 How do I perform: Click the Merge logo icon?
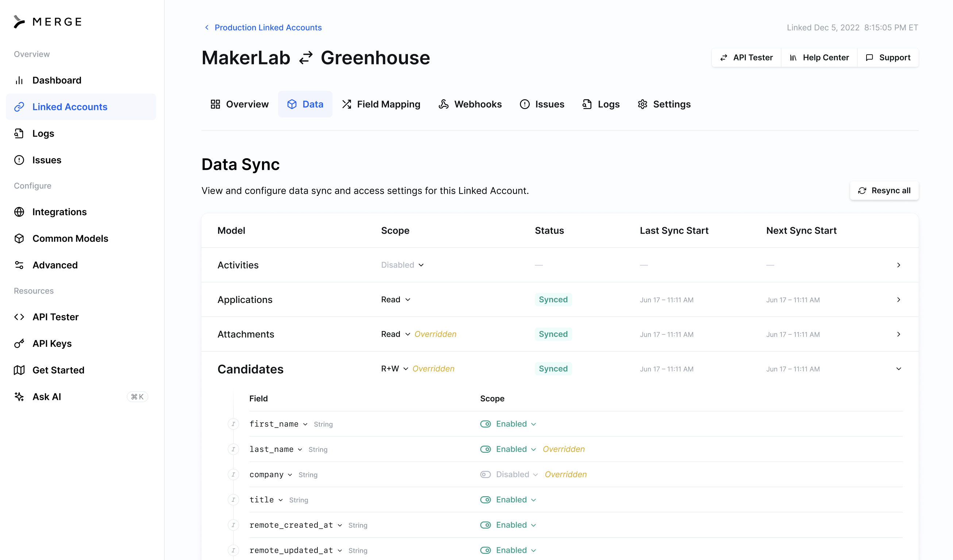click(19, 22)
